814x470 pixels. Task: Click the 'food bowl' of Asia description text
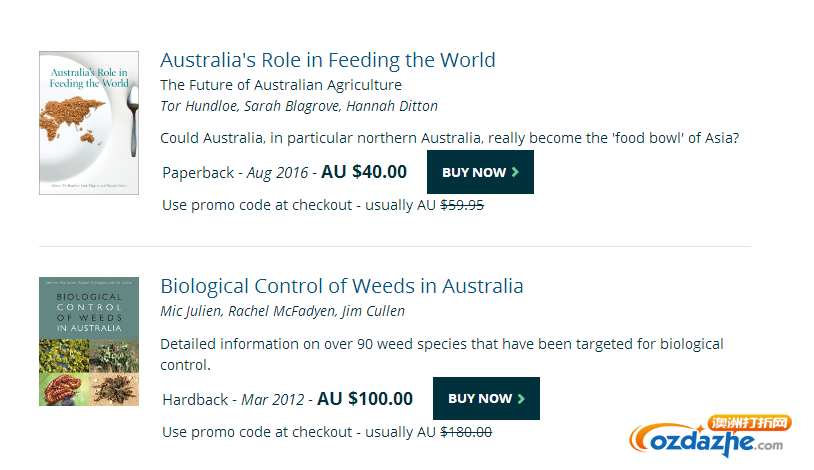[x=675, y=138]
